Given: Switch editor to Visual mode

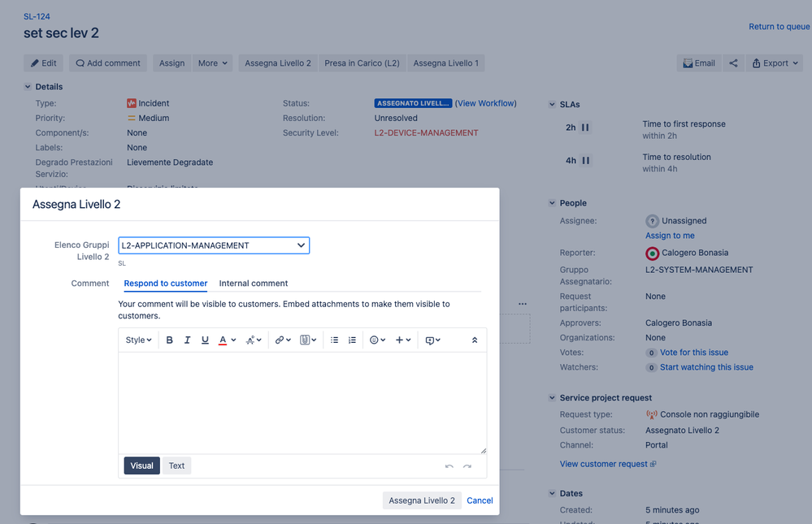Looking at the screenshot, I should (142, 466).
